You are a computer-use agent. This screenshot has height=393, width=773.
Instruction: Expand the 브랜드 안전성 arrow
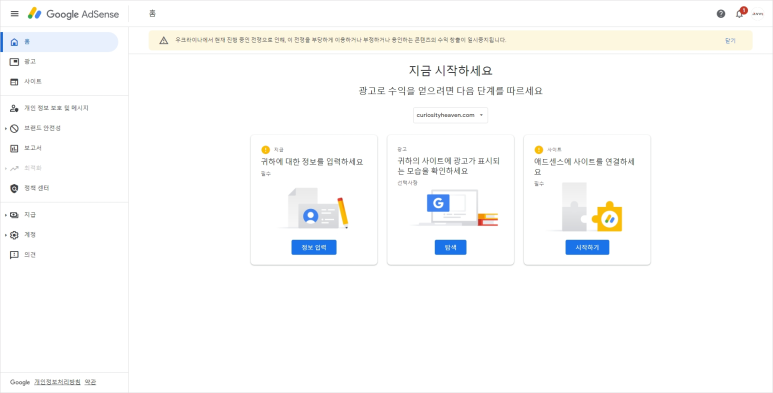[x=6, y=128]
